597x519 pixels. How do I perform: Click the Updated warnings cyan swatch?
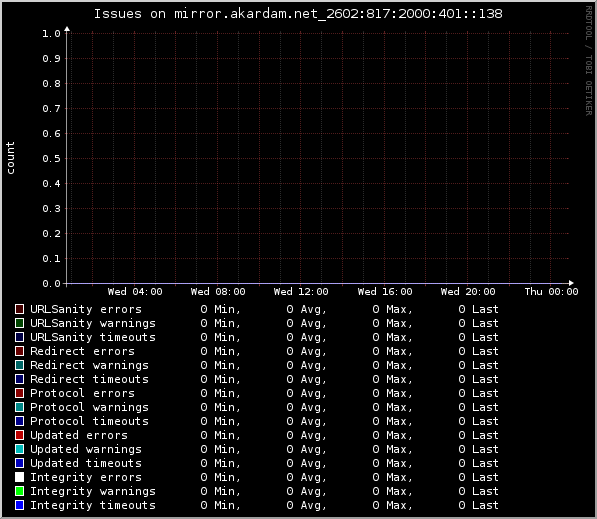point(19,449)
